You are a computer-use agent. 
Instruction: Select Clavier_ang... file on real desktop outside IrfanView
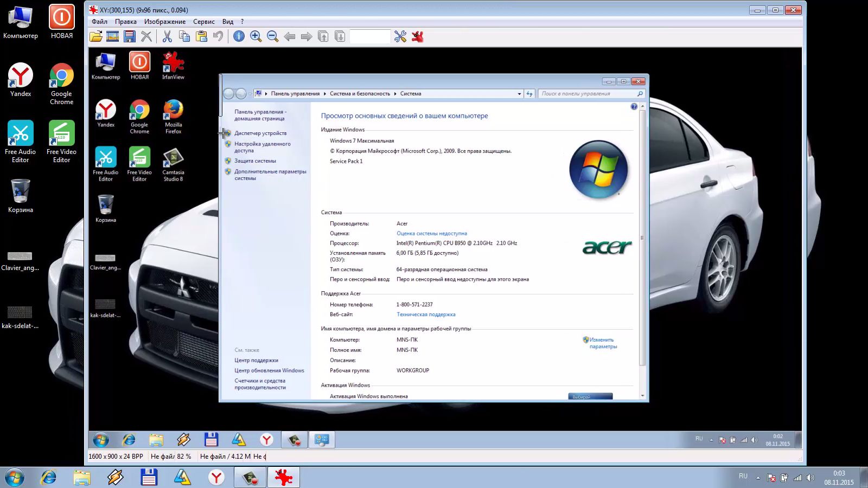[x=20, y=261]
